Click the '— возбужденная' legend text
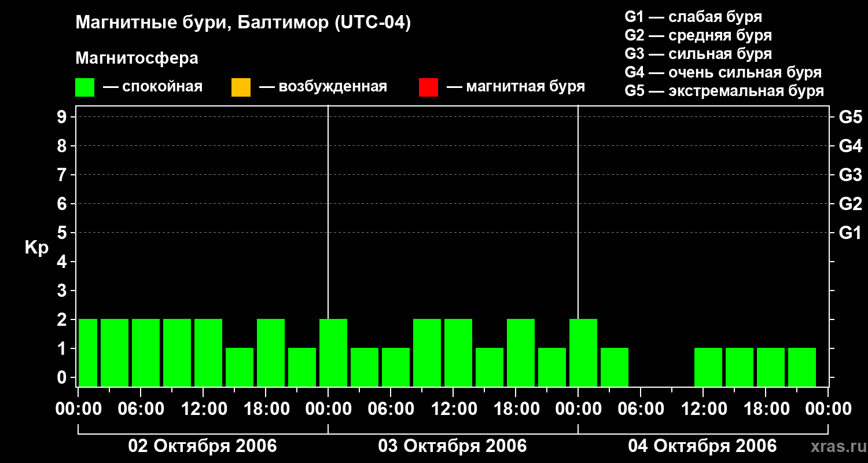Screen dimensions: 868x463 tap(323, 87)
